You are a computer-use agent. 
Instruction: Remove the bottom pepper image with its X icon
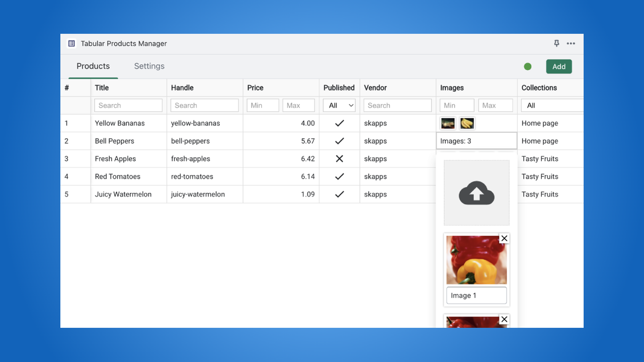click(x=504, y=319)
